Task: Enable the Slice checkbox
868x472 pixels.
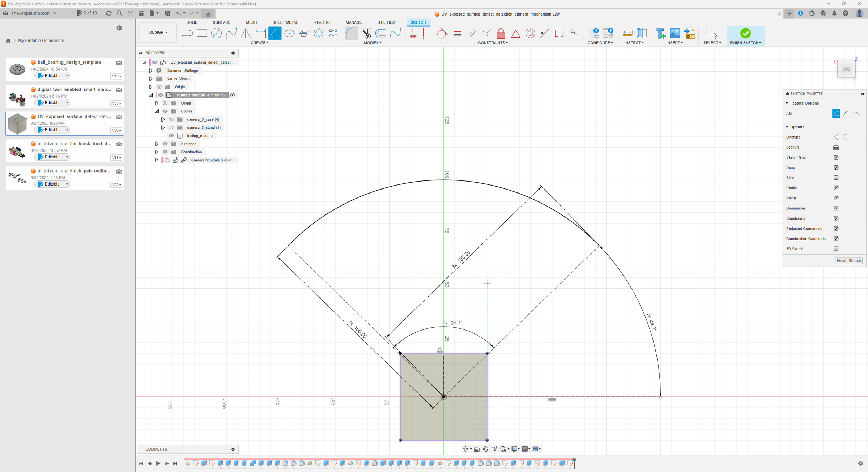Action: pos(836,178)
